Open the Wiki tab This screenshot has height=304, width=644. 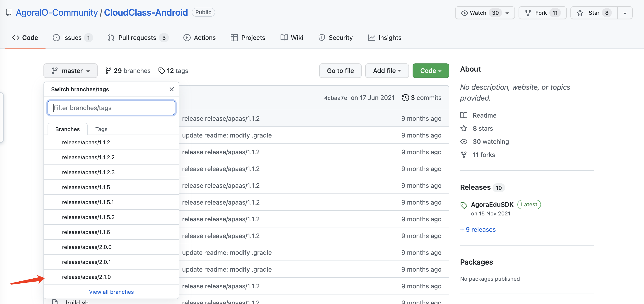coord(292,38)
